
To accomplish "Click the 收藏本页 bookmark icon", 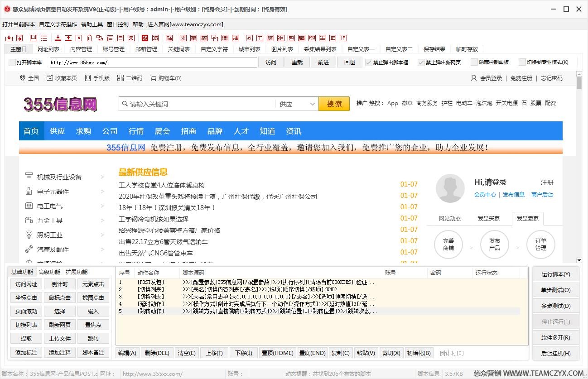I will 50,78.
